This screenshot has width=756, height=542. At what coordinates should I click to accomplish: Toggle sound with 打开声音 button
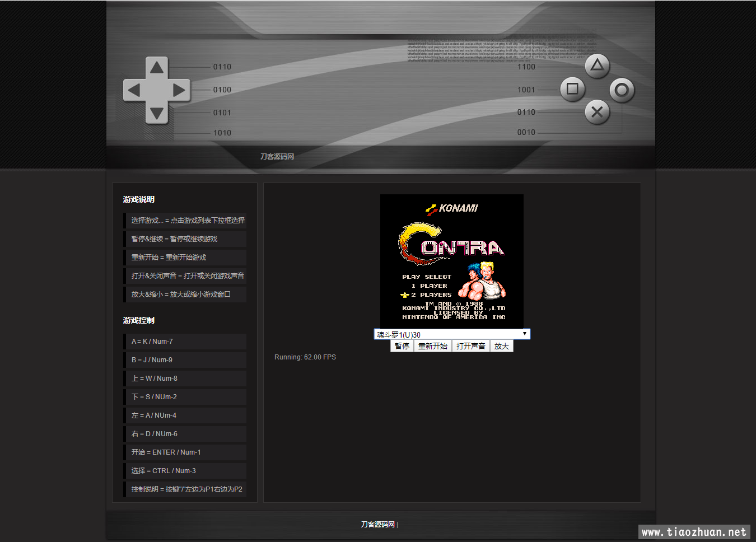point(471,346)
